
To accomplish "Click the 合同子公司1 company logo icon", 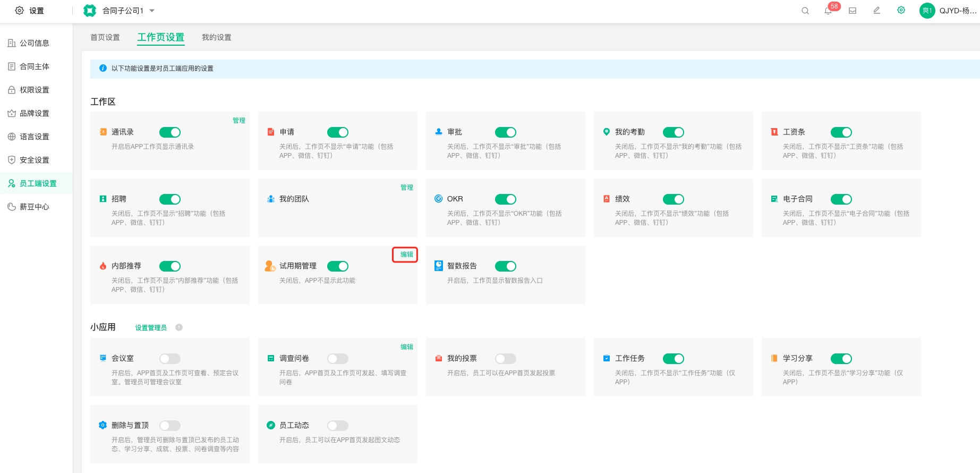I will coord(90,11).
